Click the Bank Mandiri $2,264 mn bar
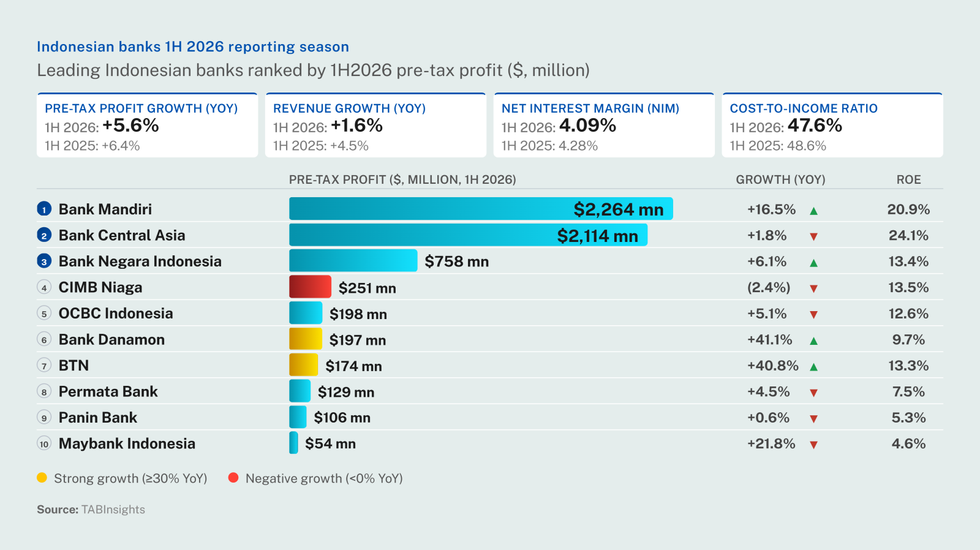This screenshot has height=550, width=980. [481, 209]
